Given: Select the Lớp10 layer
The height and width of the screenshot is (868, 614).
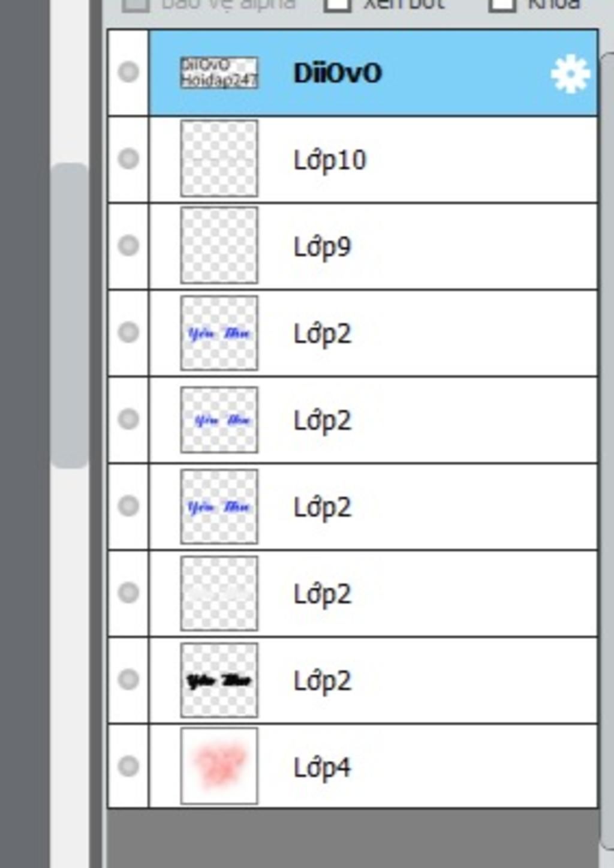Looking at the screenshot, I should coord(373,160).
